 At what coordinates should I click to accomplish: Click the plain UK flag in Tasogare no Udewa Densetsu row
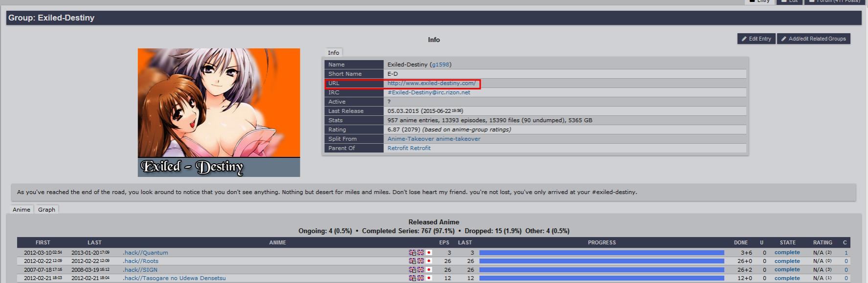pyautogui.click(x=421, y=278)
